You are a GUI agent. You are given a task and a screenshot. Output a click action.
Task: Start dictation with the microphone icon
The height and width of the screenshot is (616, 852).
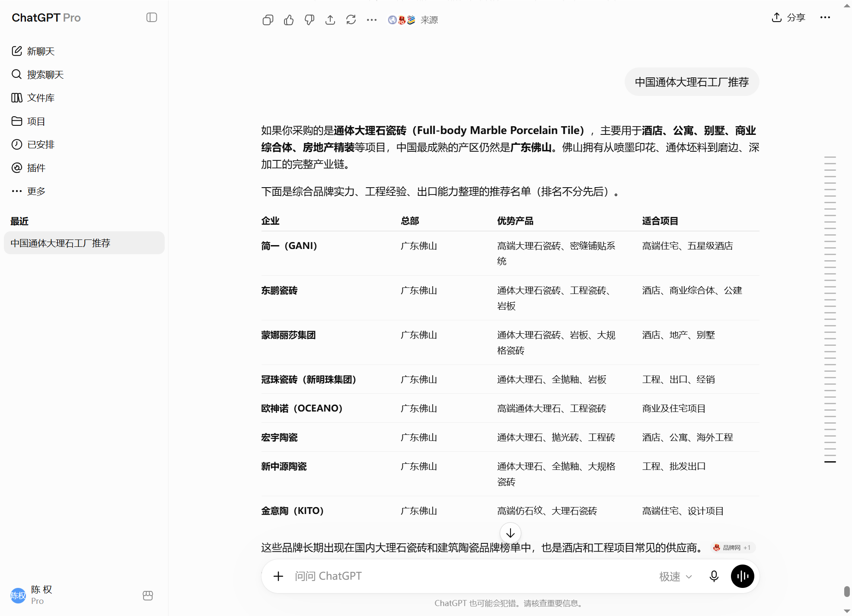click(x=714, y=576)
